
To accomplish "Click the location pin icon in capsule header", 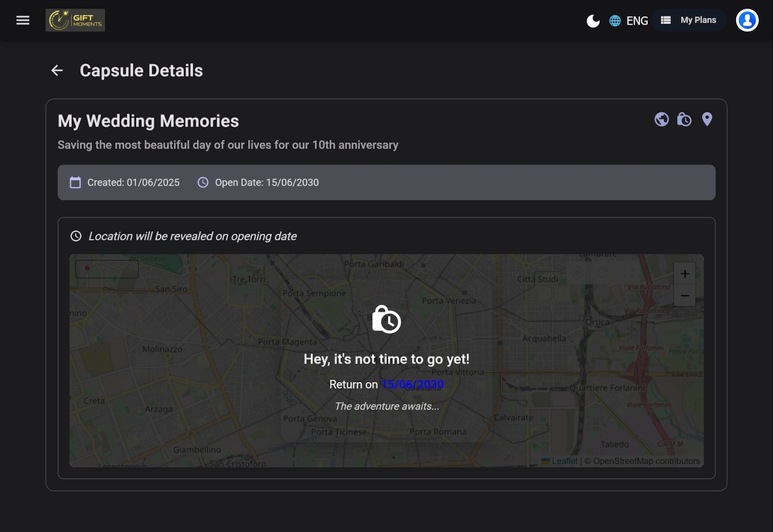I will point(707,119).
